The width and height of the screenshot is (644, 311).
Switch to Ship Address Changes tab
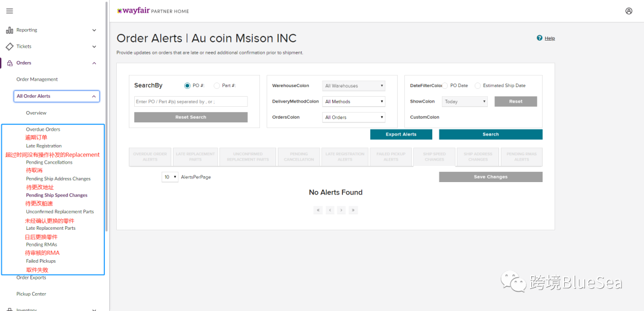click(x=478, y=157)
